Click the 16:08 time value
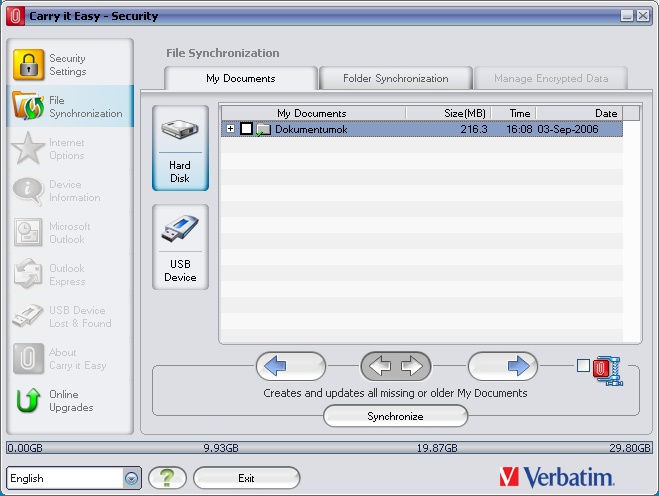The width and height of the screenshot is (659, 496). [x=519, y=129]
